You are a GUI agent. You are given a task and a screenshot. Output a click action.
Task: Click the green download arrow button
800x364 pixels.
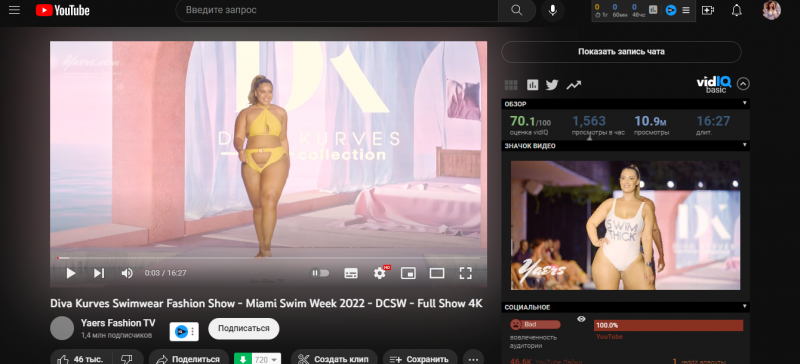243,359
